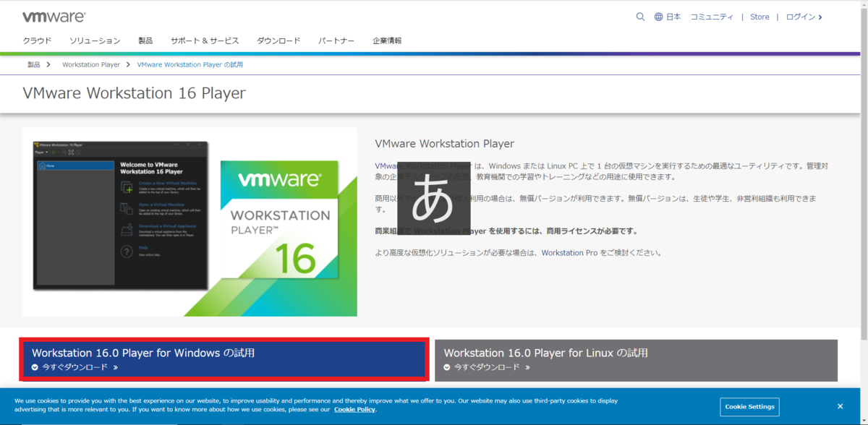
Task: Open the サポート & サービス menu
Action: [205, 40]
